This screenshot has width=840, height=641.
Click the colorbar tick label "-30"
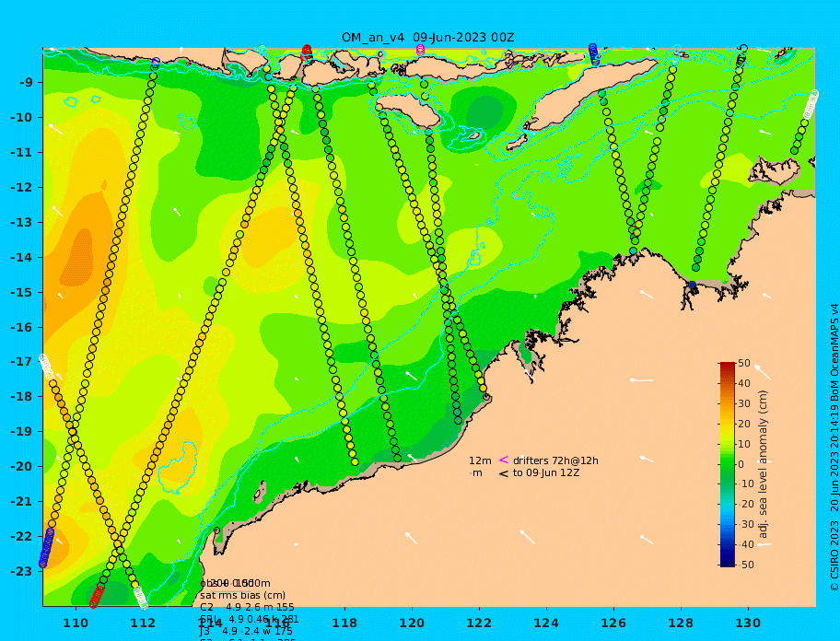pos(746,524)
